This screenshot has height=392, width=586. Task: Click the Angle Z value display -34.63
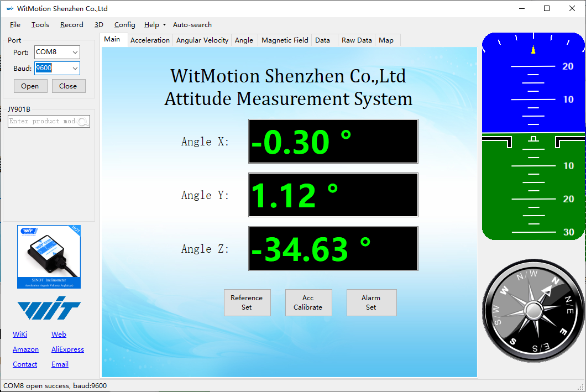click(x=333, y=248)
